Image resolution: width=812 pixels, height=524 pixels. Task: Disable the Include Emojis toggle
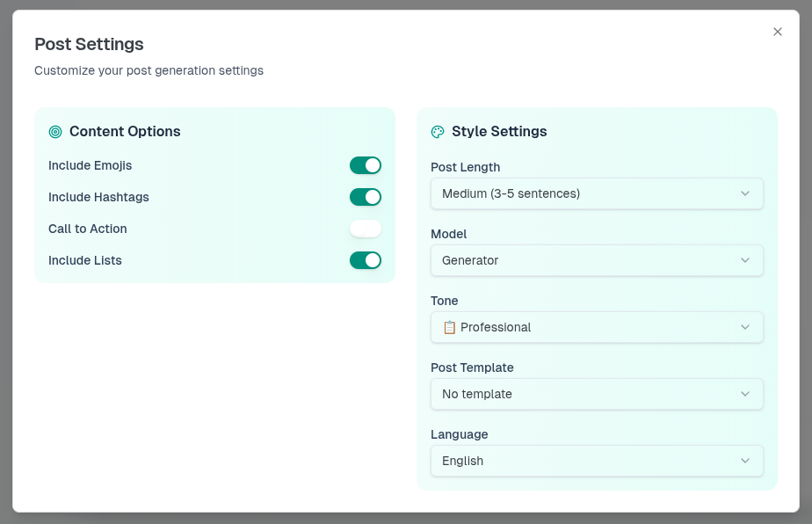[x=366, y=165]
